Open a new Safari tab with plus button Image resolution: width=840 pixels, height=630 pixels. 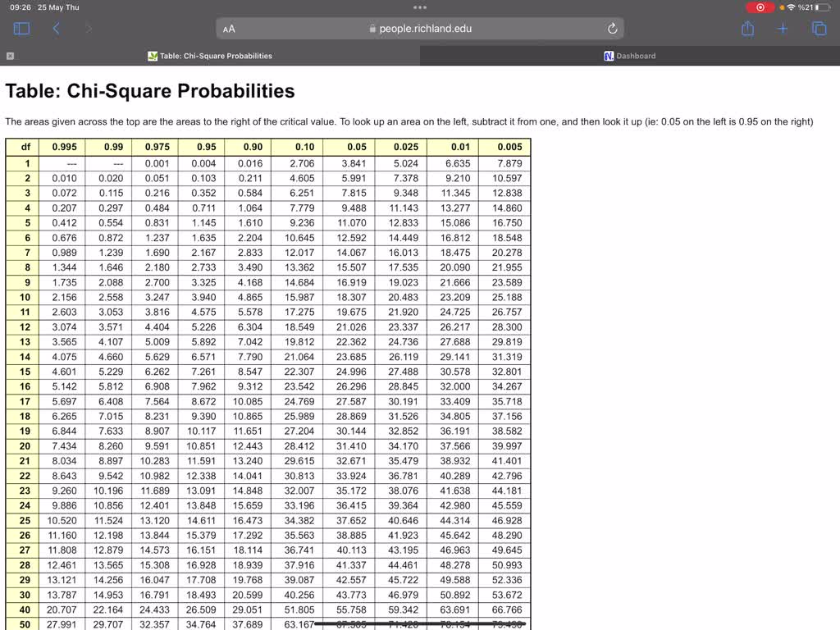click(782, 28)
